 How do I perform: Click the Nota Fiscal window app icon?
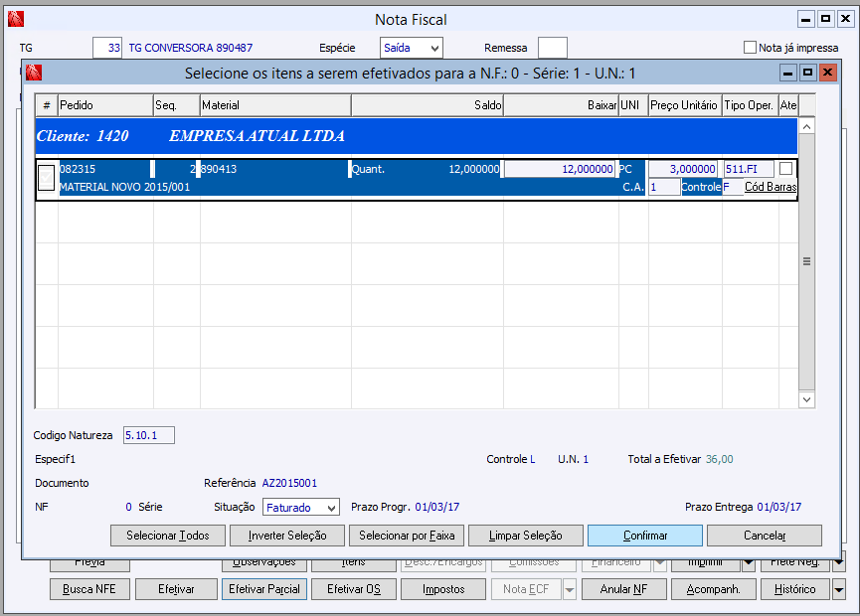15,19
